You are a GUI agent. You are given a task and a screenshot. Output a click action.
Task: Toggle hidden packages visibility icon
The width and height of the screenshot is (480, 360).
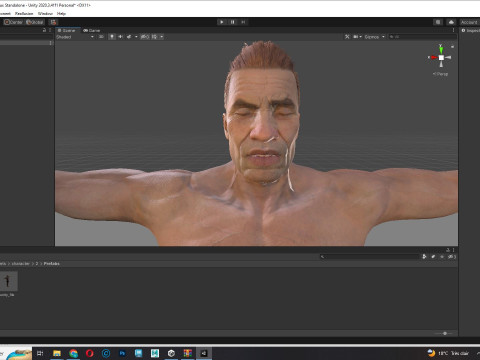[451, 257]
